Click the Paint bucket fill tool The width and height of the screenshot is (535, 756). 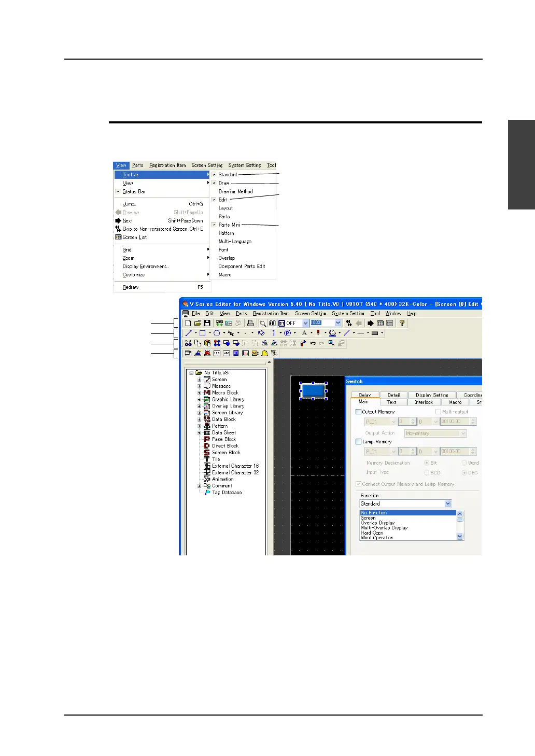pos(261,333)
